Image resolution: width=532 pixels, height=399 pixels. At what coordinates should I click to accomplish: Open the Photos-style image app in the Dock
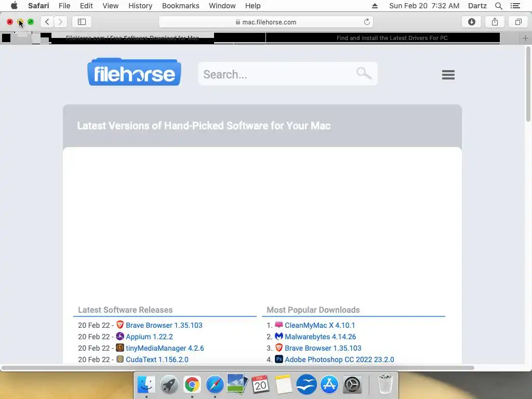click(x=237, y=384)
